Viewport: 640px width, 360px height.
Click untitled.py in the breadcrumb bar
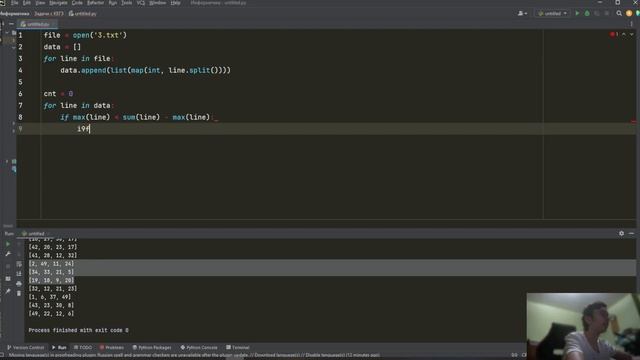(83, 13)
